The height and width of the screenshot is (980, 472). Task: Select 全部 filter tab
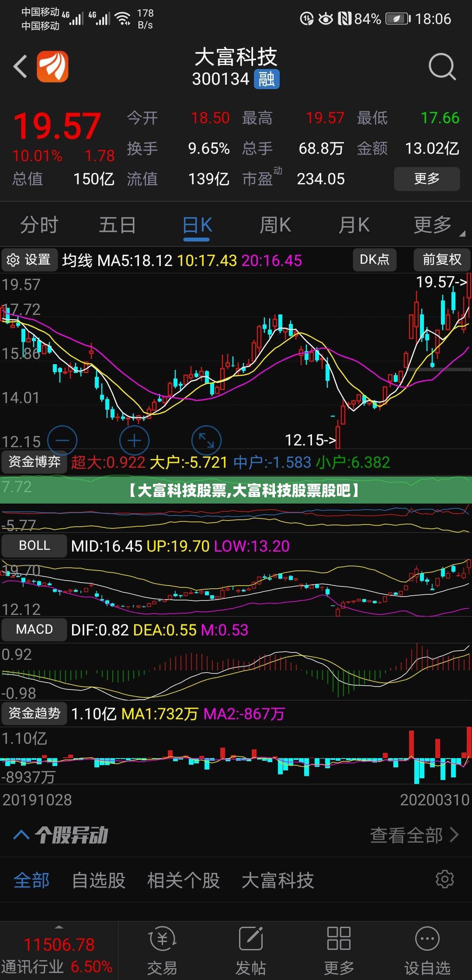tap(31, 880)
